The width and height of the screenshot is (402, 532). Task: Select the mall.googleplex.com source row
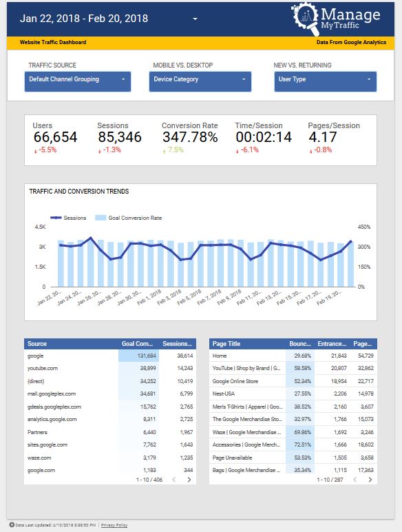tap(110, 393)
